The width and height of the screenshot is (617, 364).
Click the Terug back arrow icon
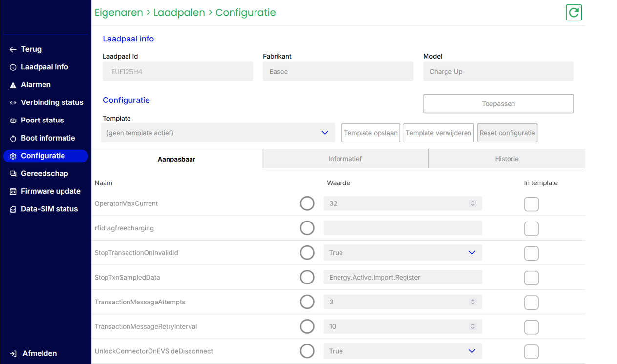pyautogui.click(x=13, y=50)
